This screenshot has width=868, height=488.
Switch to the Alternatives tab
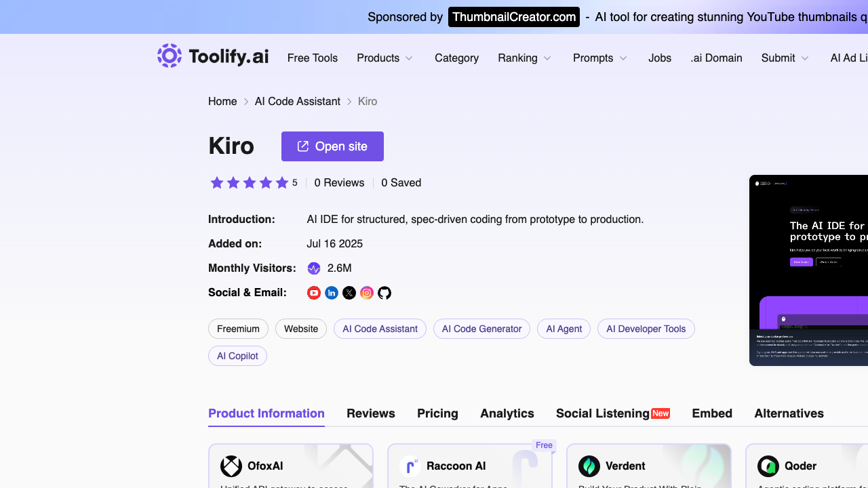click(789, 413)
